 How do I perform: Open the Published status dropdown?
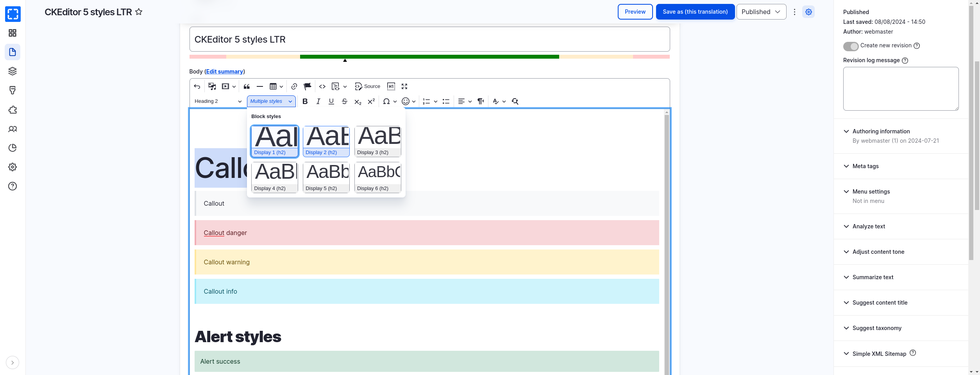(x=761, y=12)
